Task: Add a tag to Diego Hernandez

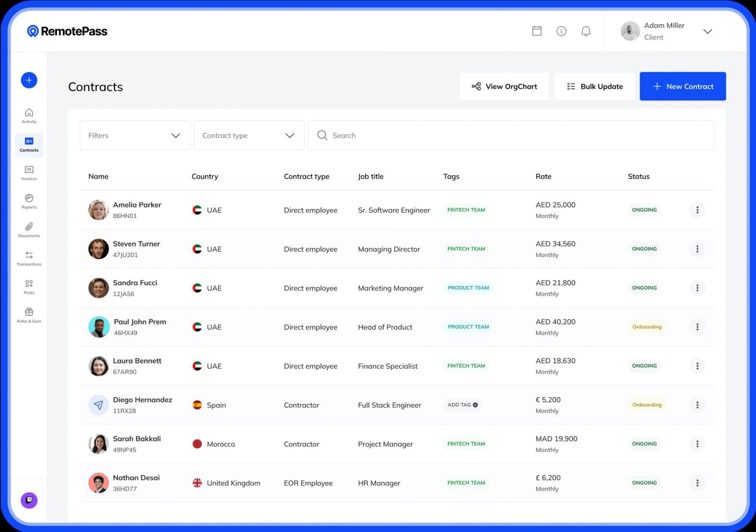Action: tap(462, 405)
